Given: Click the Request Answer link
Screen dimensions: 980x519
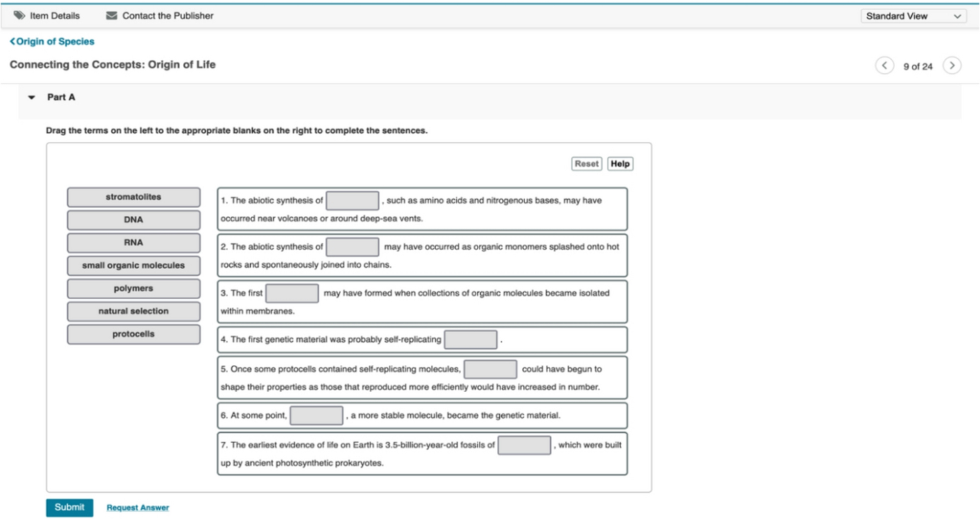Looking at the screenshot, I should click(138, 508).
